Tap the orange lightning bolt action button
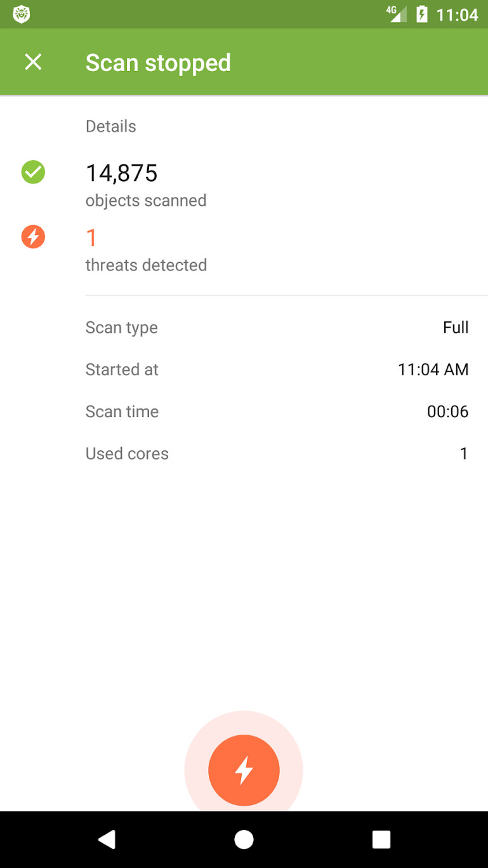The image size is (488, 868). [x=244, y=770]
